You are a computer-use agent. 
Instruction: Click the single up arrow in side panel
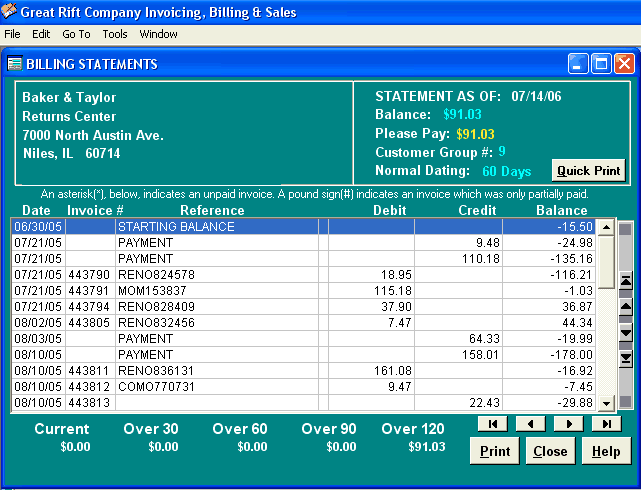pos(626,307)
